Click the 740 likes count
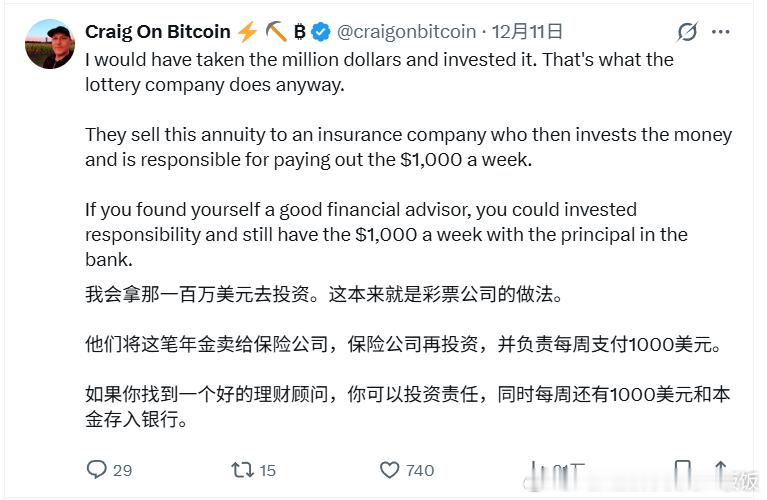767x500 pixels. tap(420, 470)
